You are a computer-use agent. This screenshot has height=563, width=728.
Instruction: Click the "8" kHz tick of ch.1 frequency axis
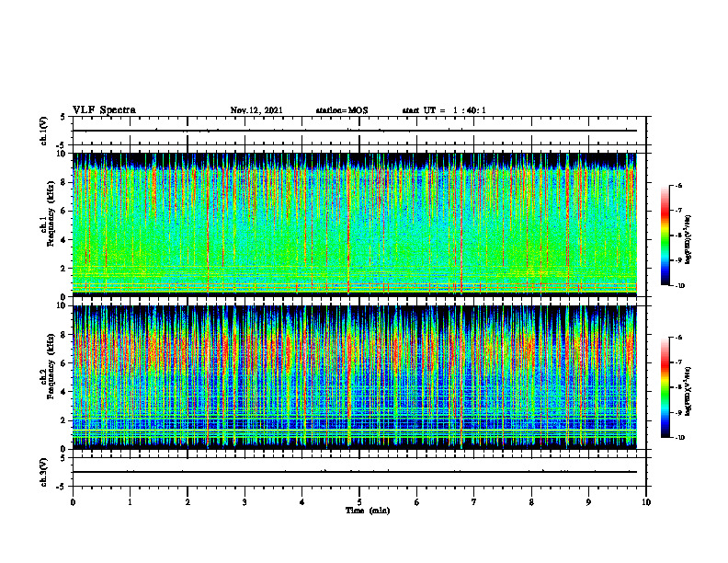coord(64,182)
